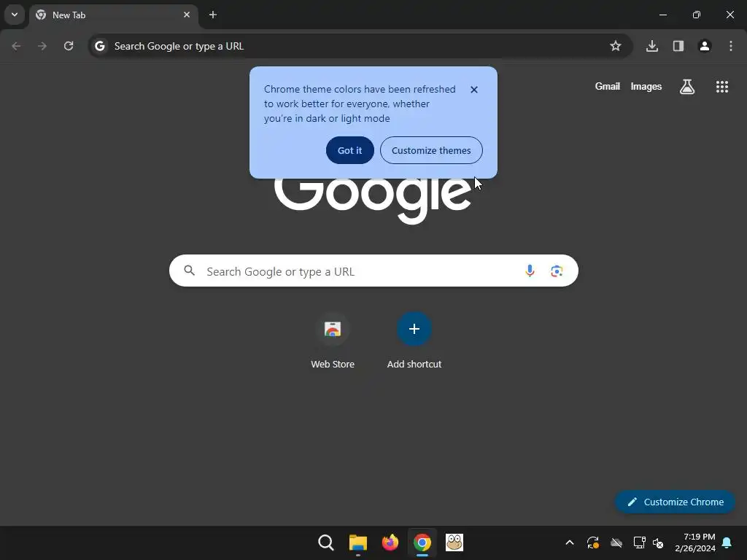This screenshot has width=747, height=560.
Task: Open the profile avatar menu
Action: pyautogui.click(x=705, y=46)
